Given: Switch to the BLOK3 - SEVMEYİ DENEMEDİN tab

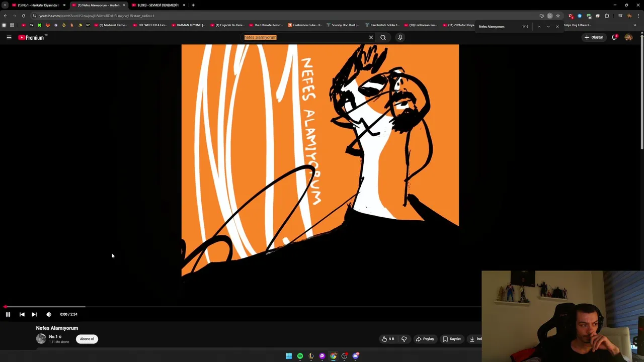Looking at the screenshot, I should 158,5.
